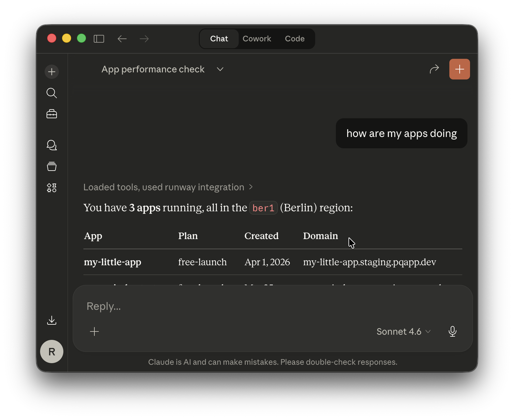The width and height of the screenshot is (514, 420).
Task: Click the ber1 code label
Action: click(x=263, y=208)
